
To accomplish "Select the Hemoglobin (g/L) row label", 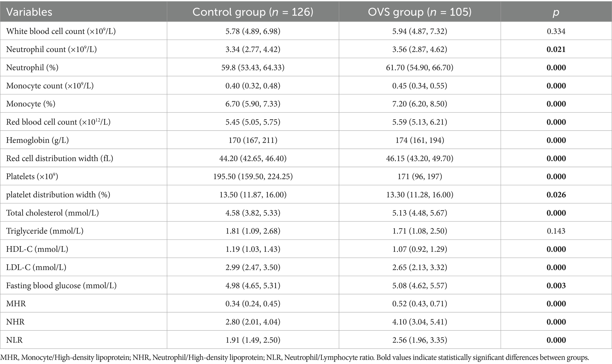I will pyautogui.click(x=38, y=140).
